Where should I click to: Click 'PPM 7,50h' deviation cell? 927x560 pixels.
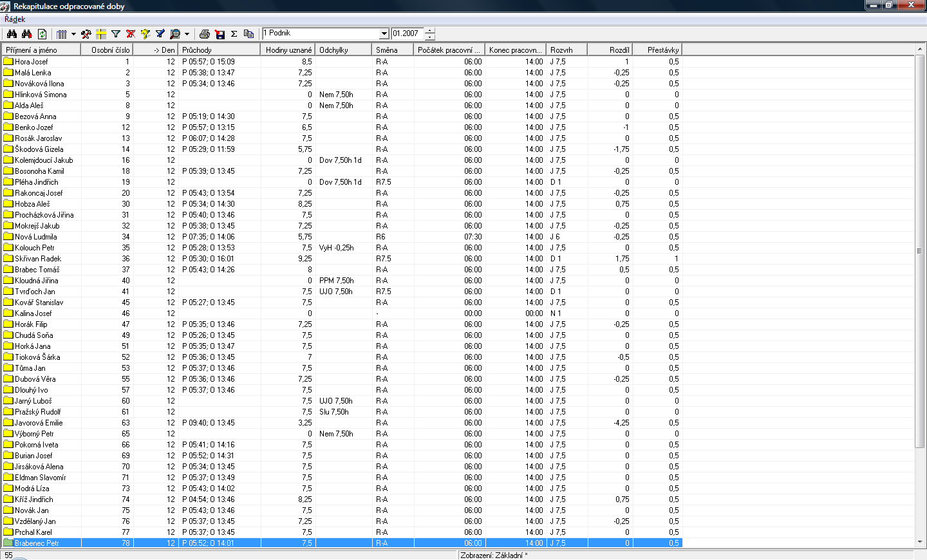click(337, 281)
